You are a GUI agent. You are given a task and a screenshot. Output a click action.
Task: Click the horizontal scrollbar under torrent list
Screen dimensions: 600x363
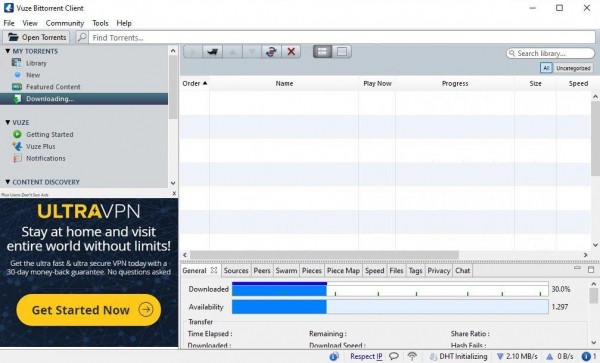324,255
